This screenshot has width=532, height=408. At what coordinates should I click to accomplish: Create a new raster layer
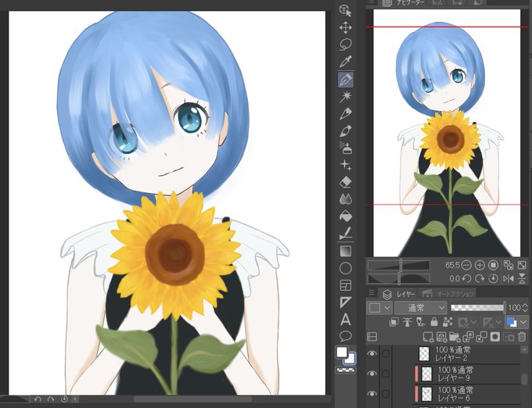click(429, 337)
